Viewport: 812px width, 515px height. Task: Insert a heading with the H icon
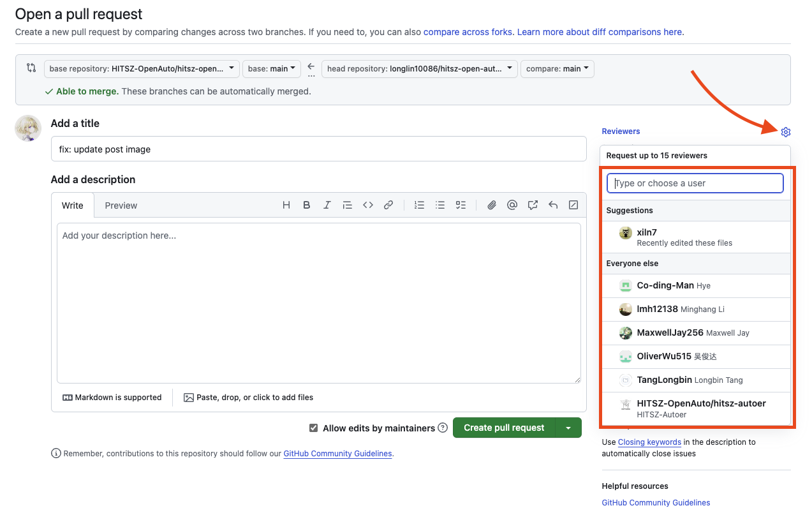click(x=286, y=205)
